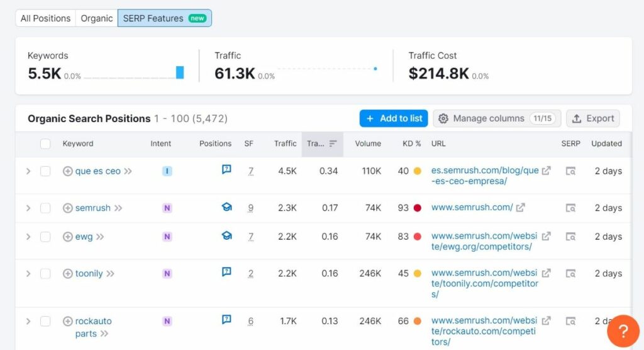Add semrush keyword via plus icon
Screen dimensions: 644x350
click(68, 208)
